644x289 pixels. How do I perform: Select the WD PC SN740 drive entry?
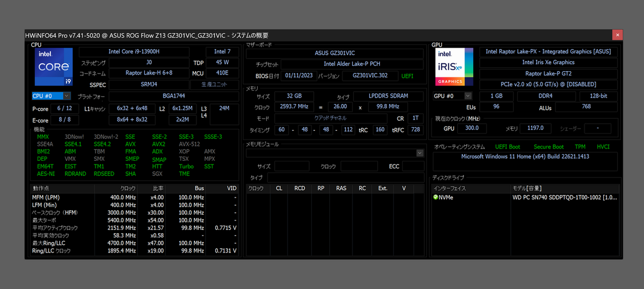(563, 197)
